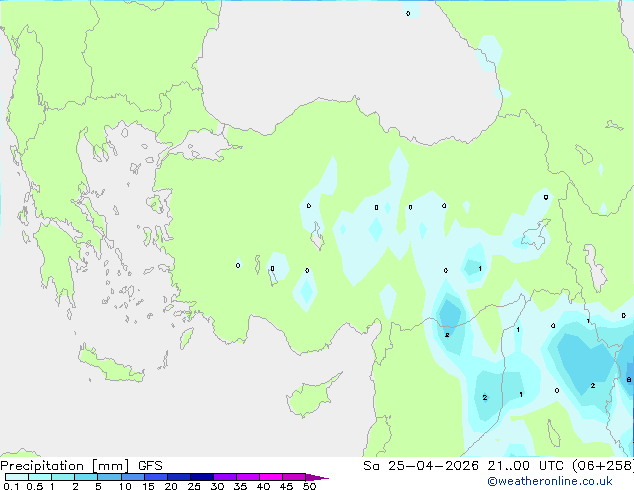Click the 25–30 mm dark blue swatch

point(202,477)
